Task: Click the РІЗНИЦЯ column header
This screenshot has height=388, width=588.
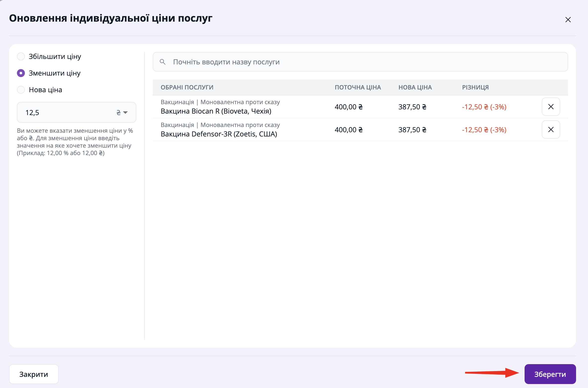Action: tap(475, 87)
